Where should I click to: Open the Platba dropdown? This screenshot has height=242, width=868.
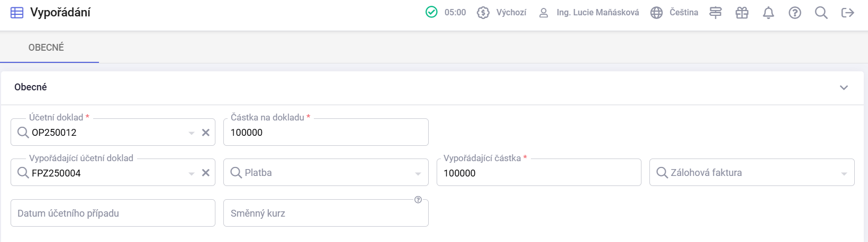418,173
